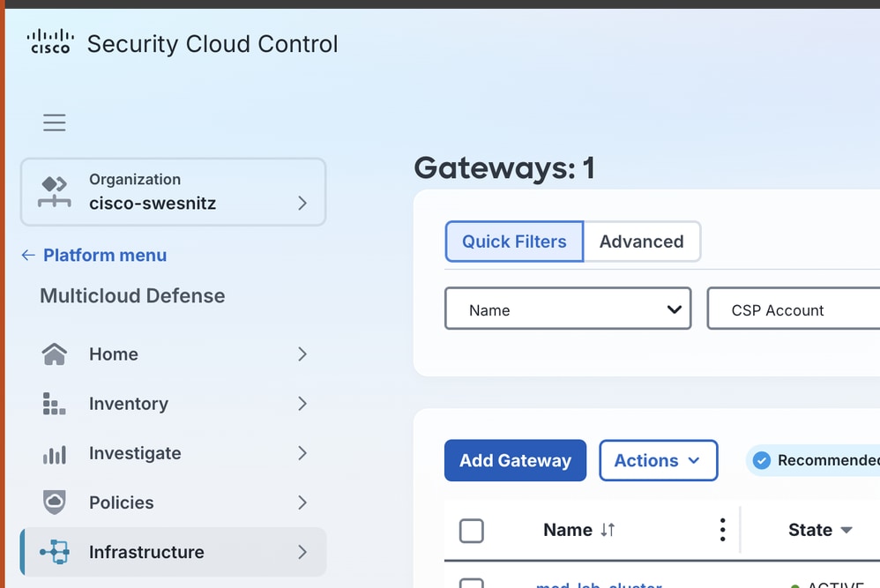
Task: Click the Policies shield icon
Action: (55, 502)
